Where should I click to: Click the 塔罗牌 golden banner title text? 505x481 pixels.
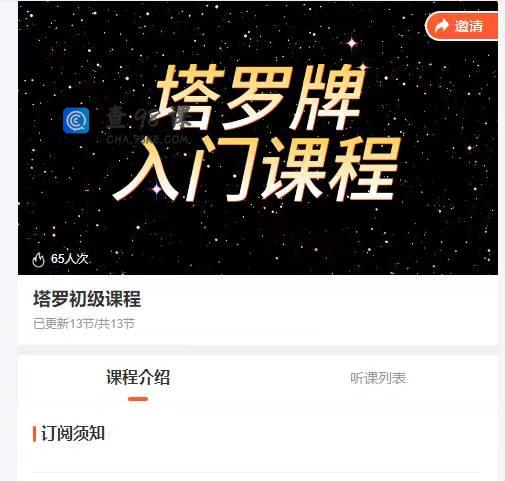(260, 97)
